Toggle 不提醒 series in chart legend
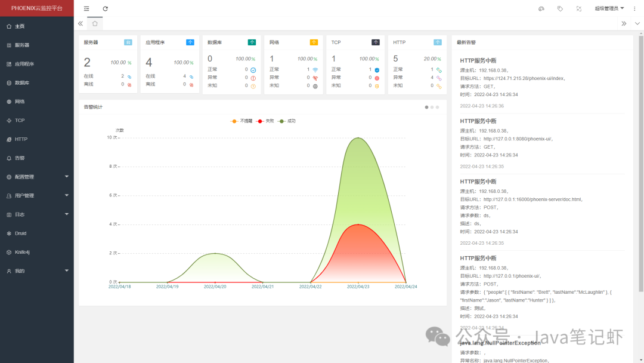The width and height of the screenshot is (644, 363). point(241,121)
